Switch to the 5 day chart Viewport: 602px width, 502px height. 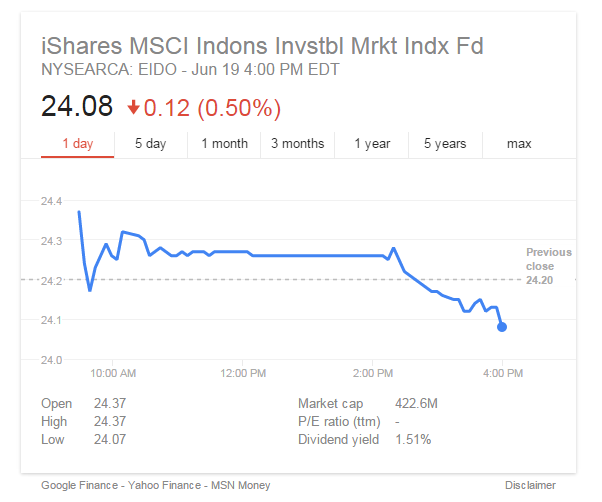click(150, 144)
